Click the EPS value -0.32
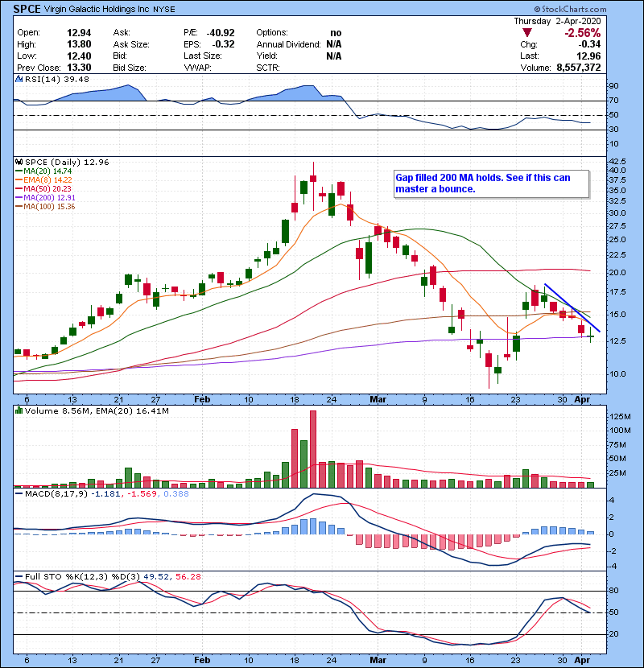 tap(223, 44)
